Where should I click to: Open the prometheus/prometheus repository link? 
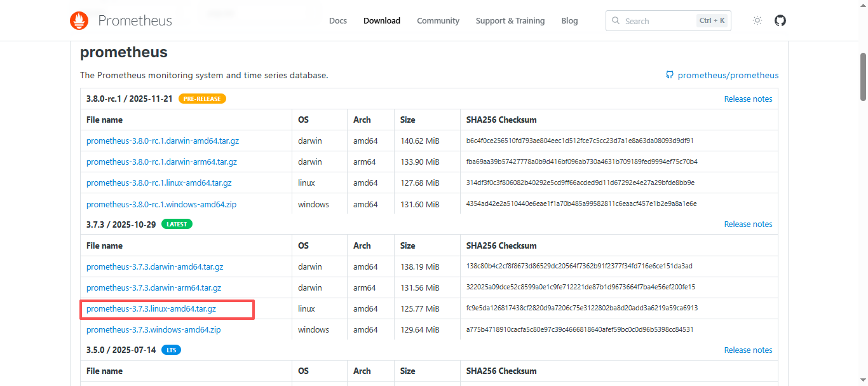tap(722, 75)
